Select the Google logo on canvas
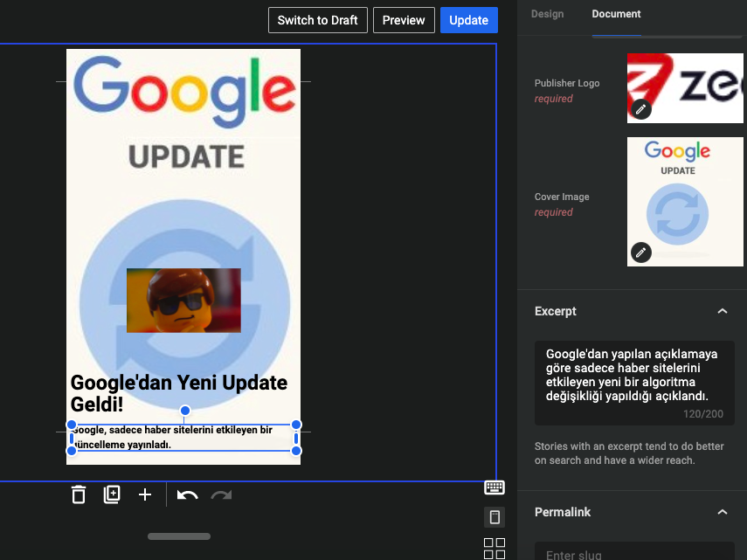This screenshot has height=560, width=747. (x=184, y=92)
